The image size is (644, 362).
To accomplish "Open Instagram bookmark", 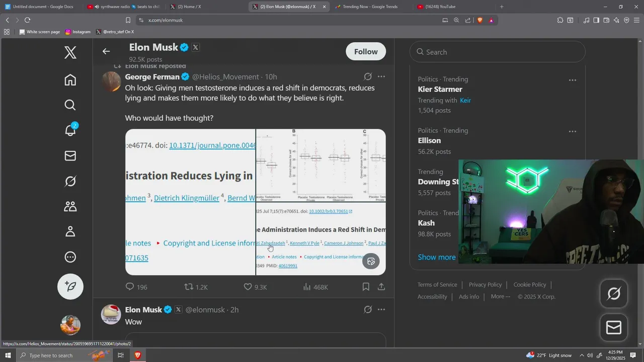I will (78, 32).
